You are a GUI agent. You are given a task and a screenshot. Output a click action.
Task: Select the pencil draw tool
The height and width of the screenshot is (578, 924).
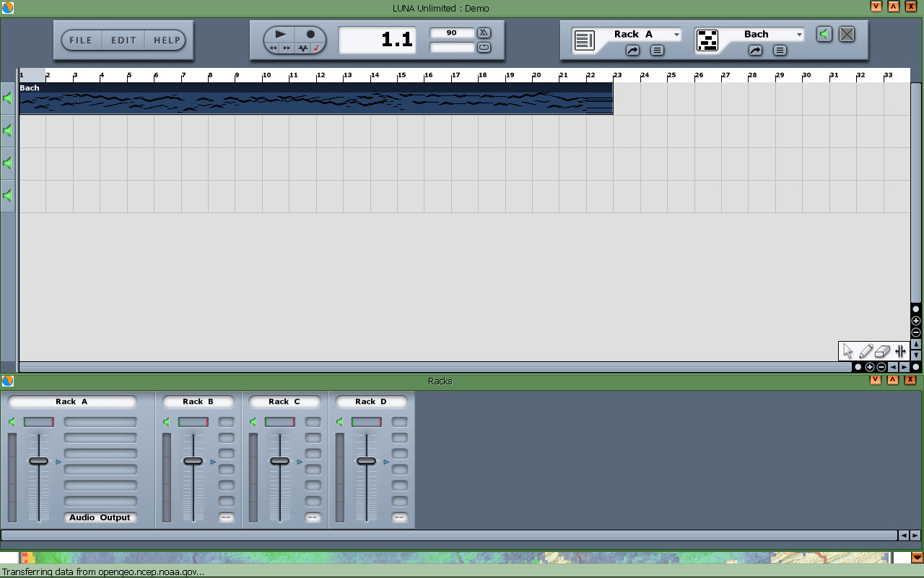click(866, 352)
